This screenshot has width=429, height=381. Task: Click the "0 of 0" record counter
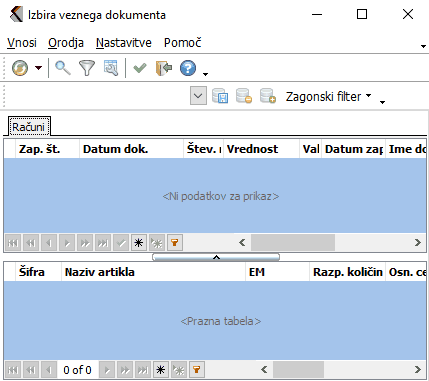point(77,370)
